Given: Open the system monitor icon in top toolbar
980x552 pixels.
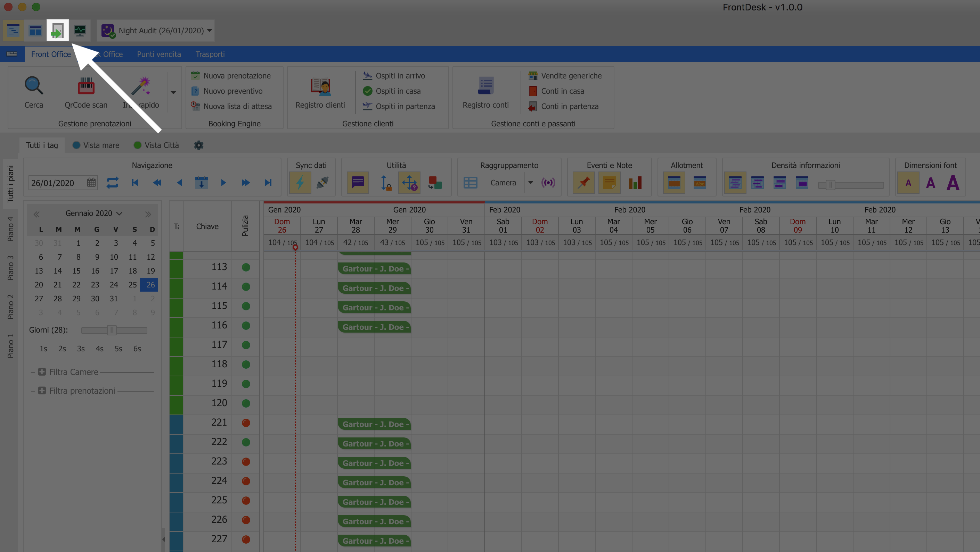Looking at the screenshot, I should (x=80, y=31).
